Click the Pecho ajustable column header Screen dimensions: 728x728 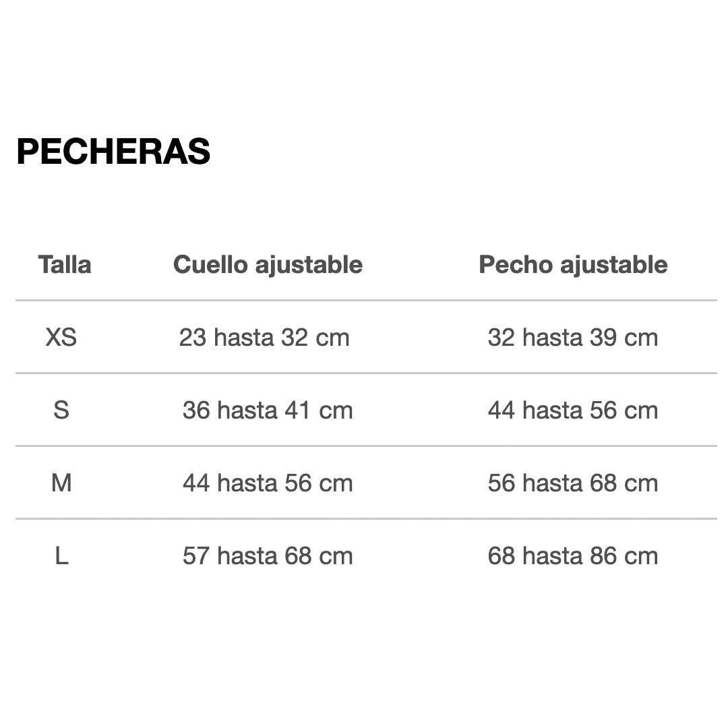point(573,265)
